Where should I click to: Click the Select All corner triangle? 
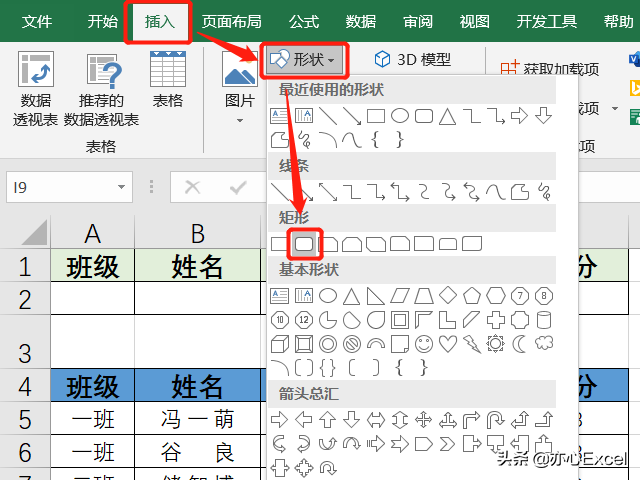34,232
